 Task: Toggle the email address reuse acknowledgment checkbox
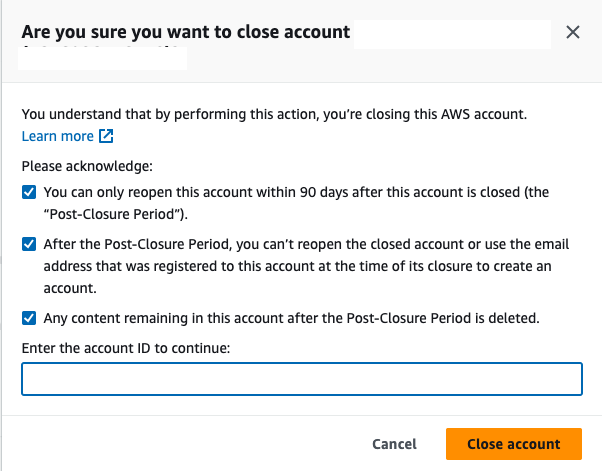pos(29,244)
